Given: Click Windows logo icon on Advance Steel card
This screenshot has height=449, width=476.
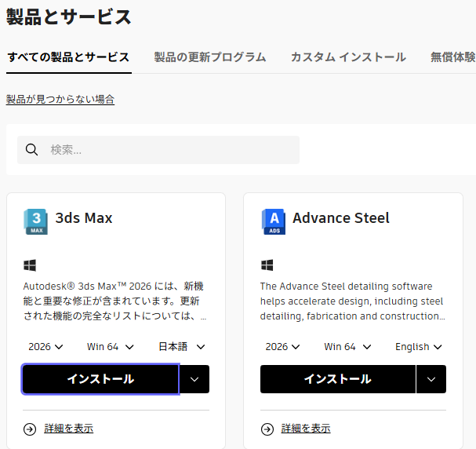Looking at the screenshot, I should 267,265.
